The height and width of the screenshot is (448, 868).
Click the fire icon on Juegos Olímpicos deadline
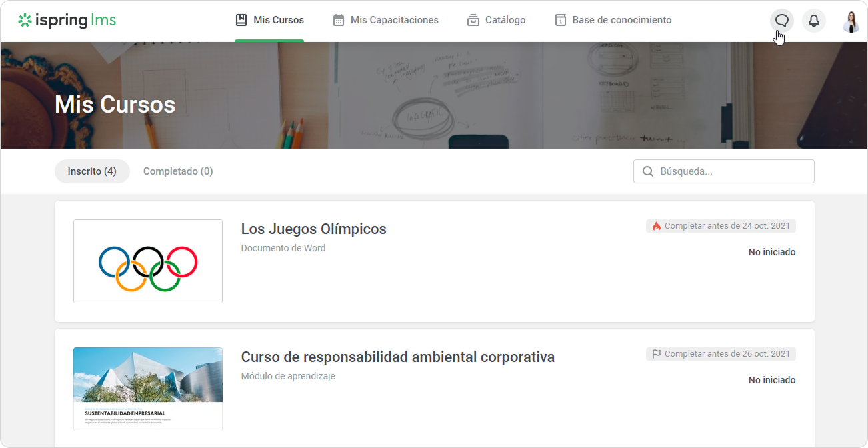click(x=656, y=226)
